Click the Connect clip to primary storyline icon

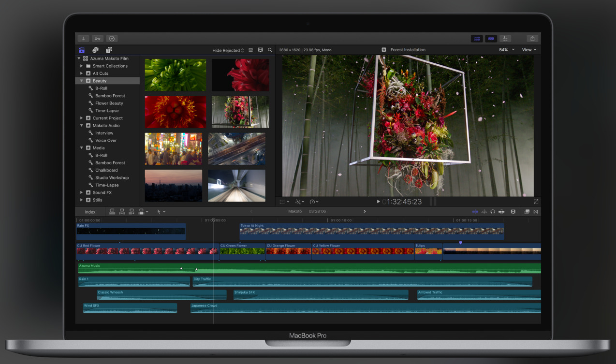112,212
